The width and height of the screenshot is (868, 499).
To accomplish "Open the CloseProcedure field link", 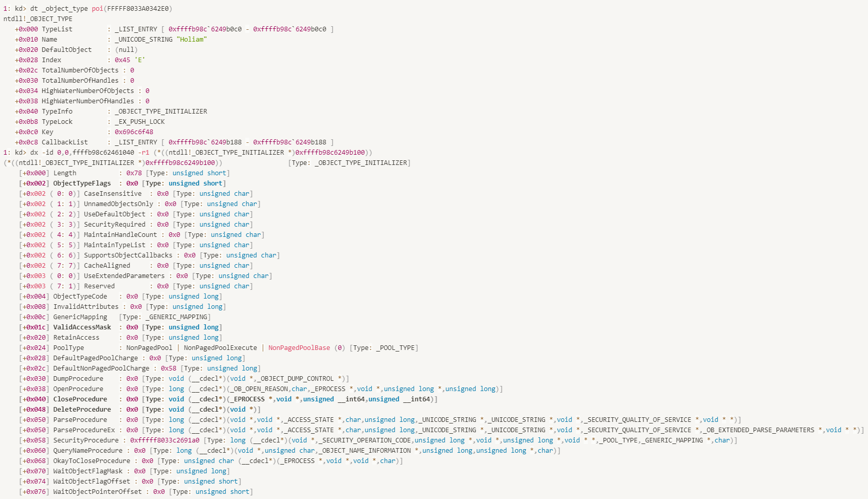I will click(x=80, y=399).
